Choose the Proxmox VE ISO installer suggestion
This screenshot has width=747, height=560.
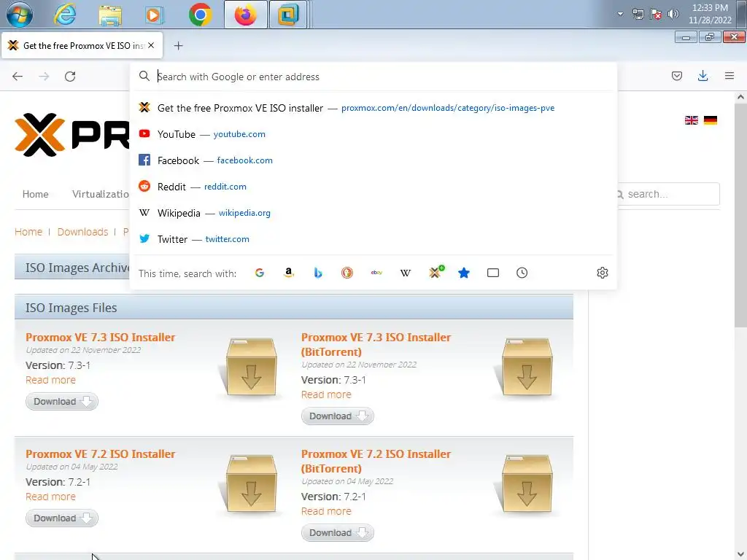pyautogui.click(x=373, y=108)
